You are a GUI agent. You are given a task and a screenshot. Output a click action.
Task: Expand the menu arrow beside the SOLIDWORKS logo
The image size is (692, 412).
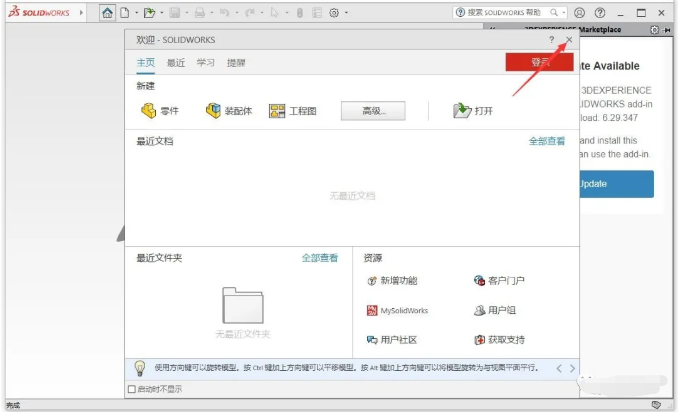click(81, 12)
